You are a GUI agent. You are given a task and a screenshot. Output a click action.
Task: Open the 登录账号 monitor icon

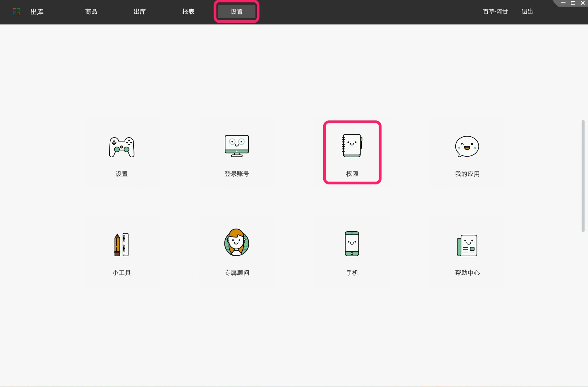pos(237,146)
